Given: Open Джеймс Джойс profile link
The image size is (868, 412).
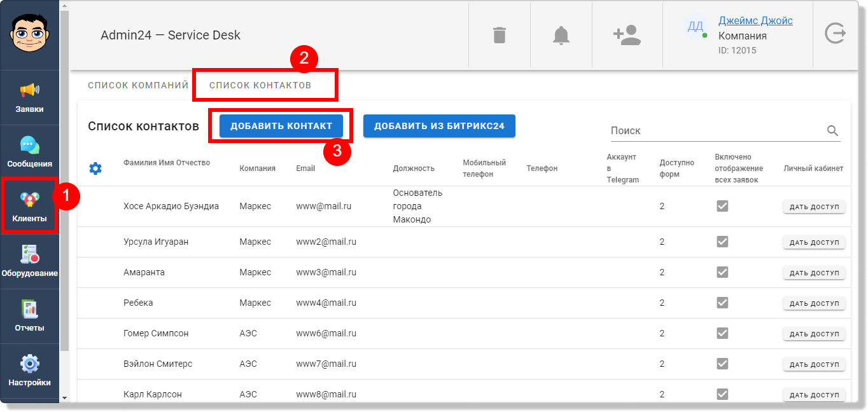Looking at the screenshot, I should (x=755, y=20).
